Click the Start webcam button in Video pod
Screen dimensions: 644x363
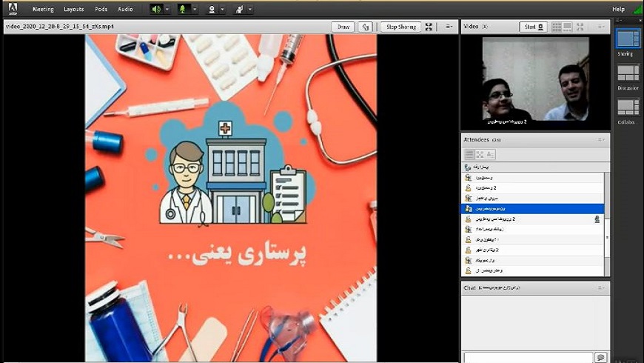[534, 27]
